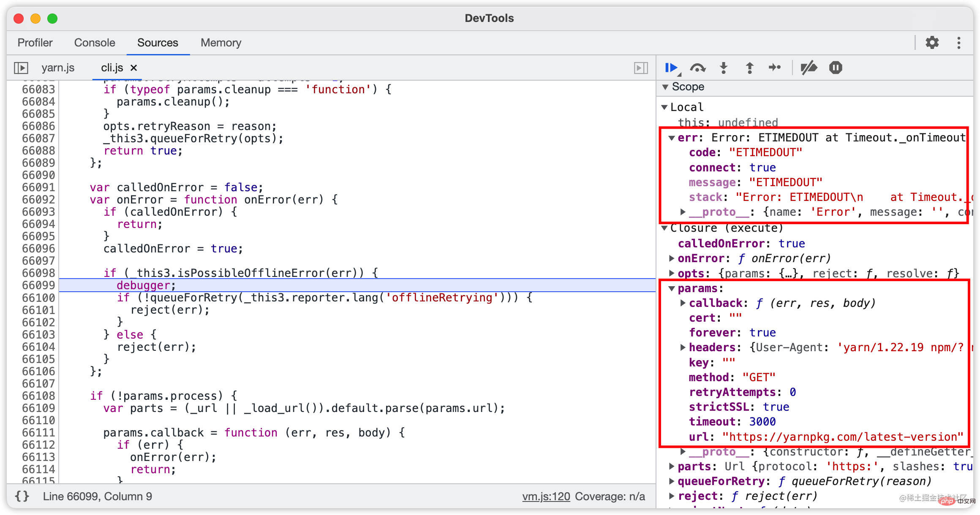Viewport: 980px width, 515px height.
Task: Click the Resume script execution button
Action: [x=673, y=68]
